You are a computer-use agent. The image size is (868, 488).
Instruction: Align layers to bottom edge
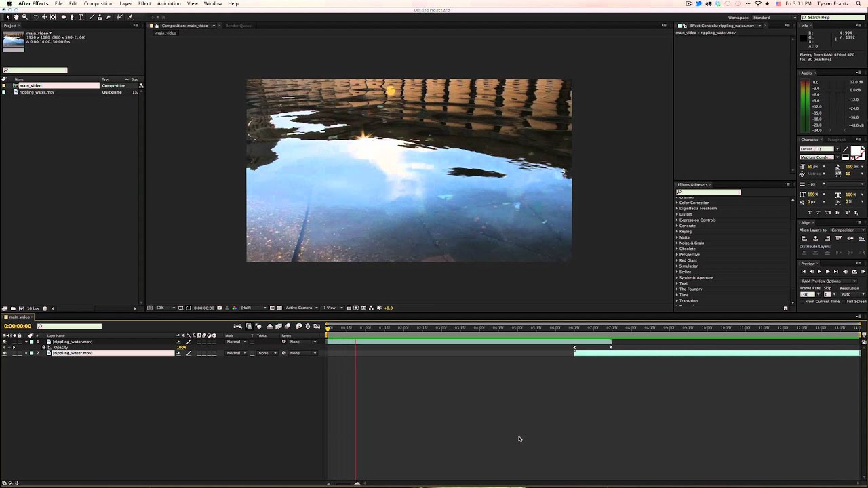862,238
